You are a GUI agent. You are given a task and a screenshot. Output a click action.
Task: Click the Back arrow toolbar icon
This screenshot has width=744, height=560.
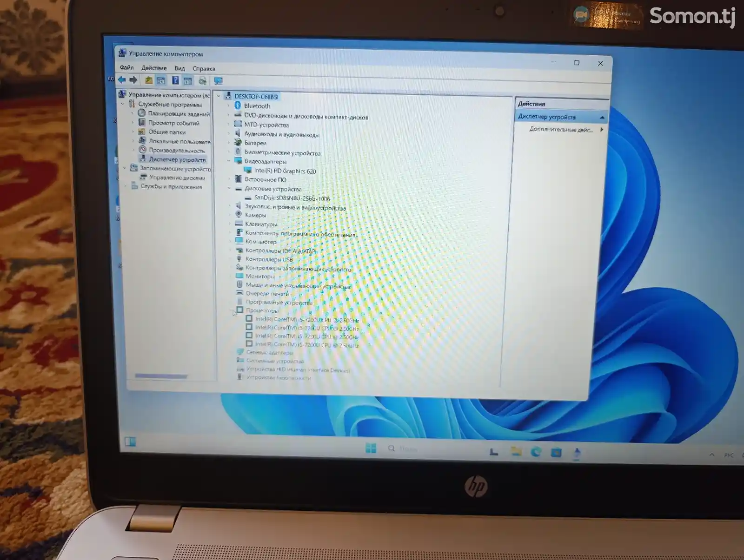[x=122, y=80]
